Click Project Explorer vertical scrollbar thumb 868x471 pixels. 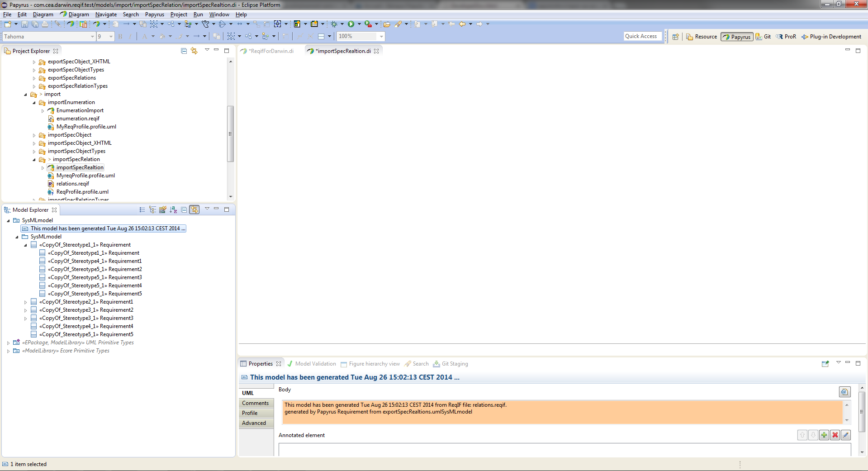coord(230,133)
